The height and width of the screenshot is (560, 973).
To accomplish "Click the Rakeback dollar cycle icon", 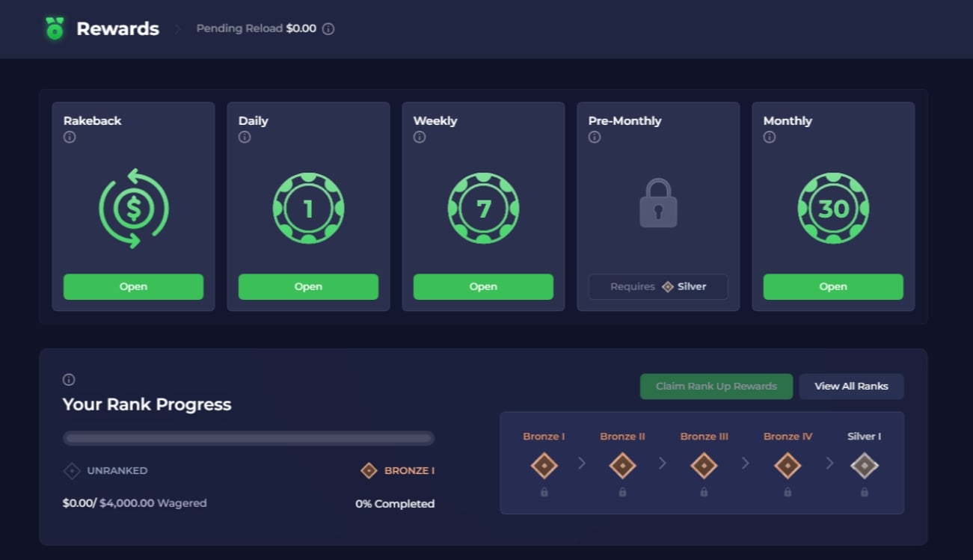I will 134,209.
